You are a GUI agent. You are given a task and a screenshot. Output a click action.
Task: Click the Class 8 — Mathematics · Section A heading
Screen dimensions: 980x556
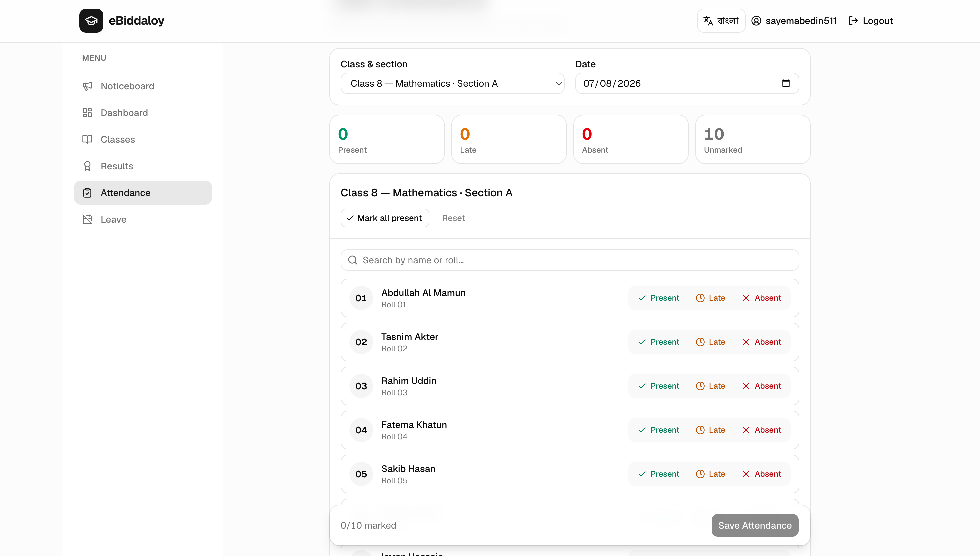click(x=426, y=192)
